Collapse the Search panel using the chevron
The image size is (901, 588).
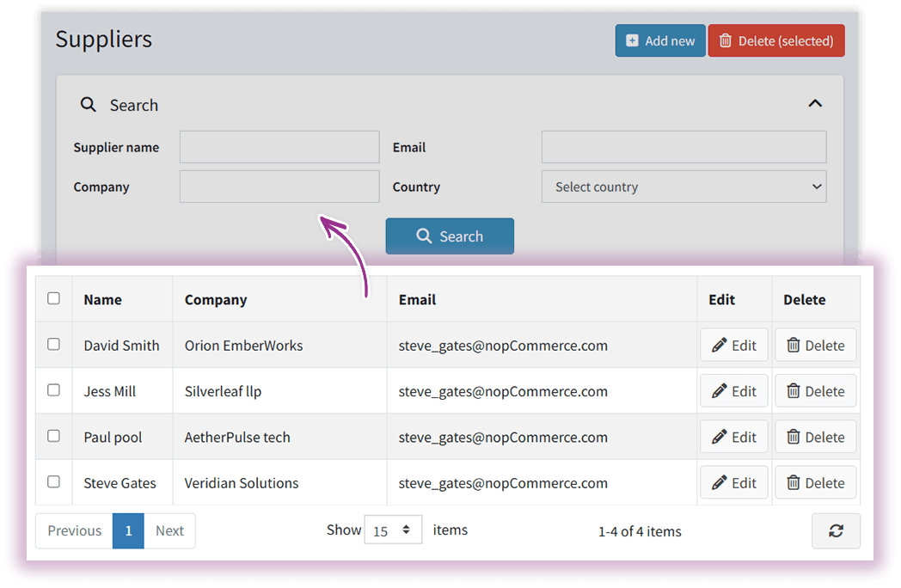(x=814, y=102)
